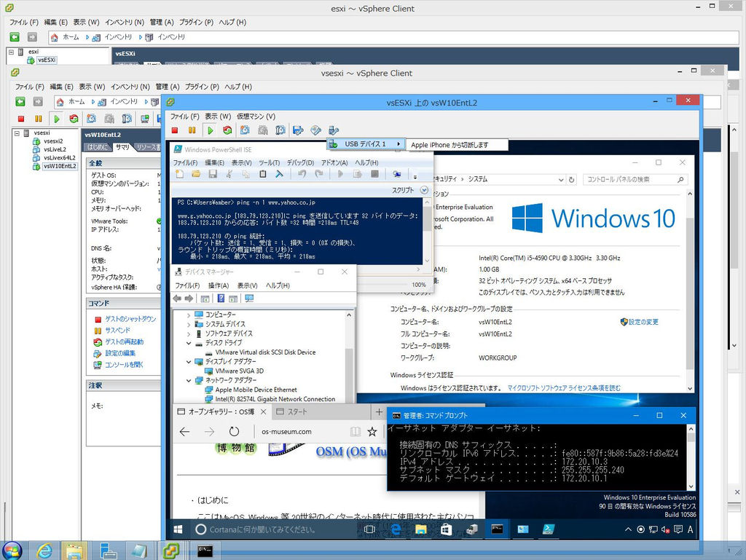The image size is (746, 560).
Task: Expand the システム デバイス node
Action: coord(189,324)
